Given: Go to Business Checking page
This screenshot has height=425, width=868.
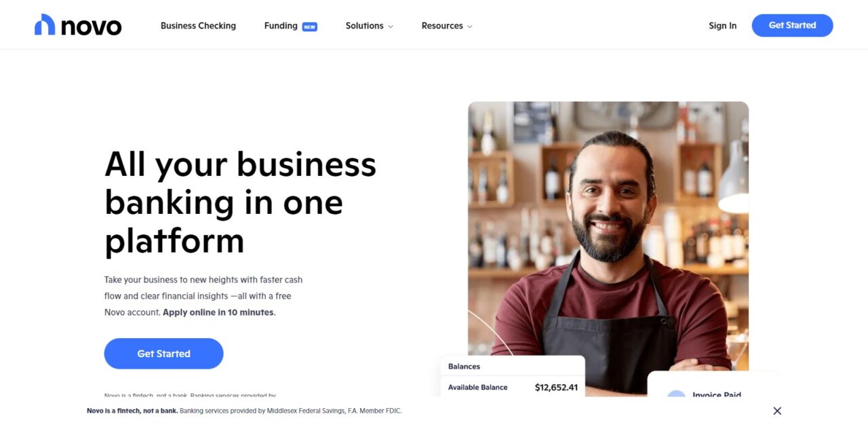Looking at the screenshot, I should pyautogui.click(x=198, y=26).
